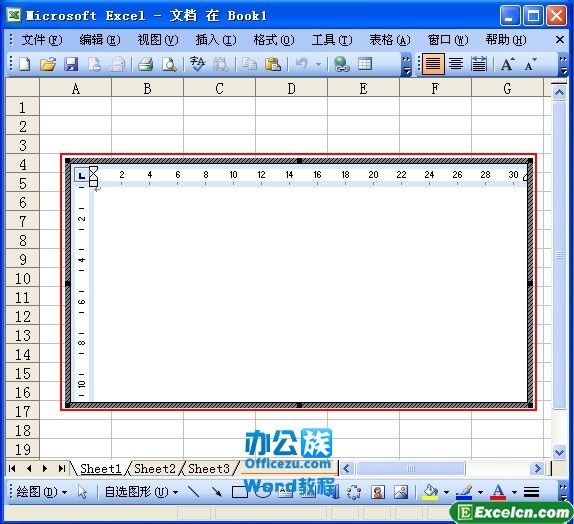Expand drawing toolbar options chevron
The height and width of the screenshot is (524, 574).
(x=563, y=492)
